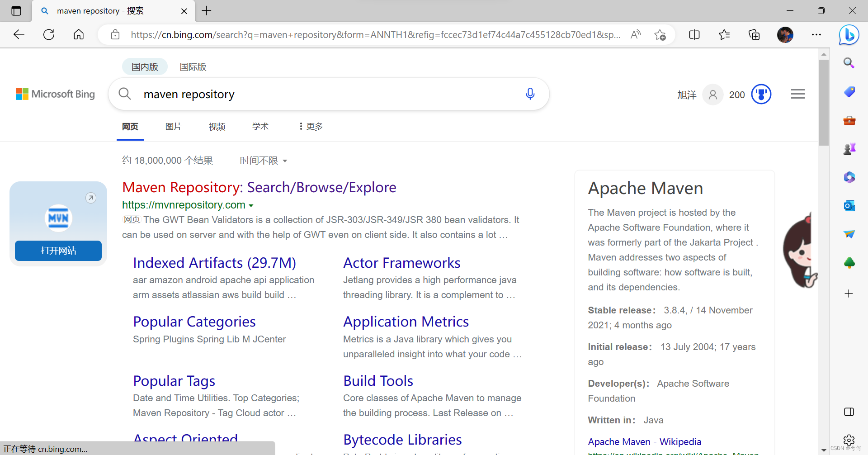Open tab actions menu icon
868x455 pixels.
pos(16,11)
